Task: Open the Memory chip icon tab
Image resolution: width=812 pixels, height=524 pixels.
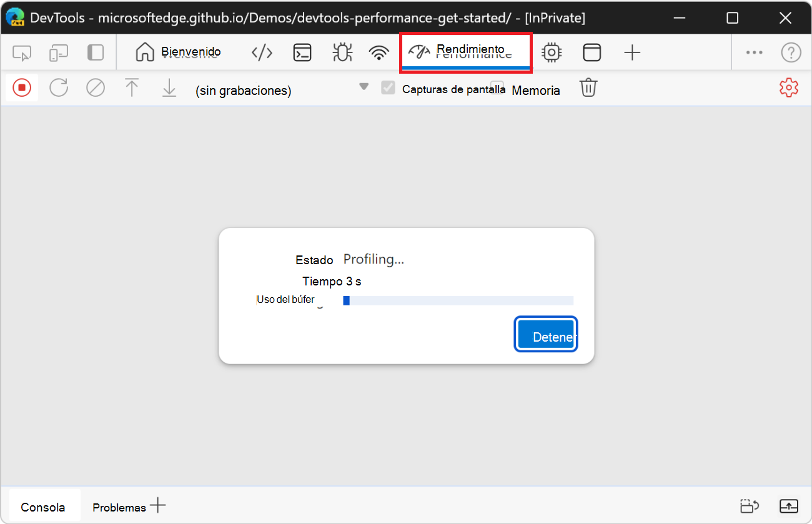Action: pos(552,52)
